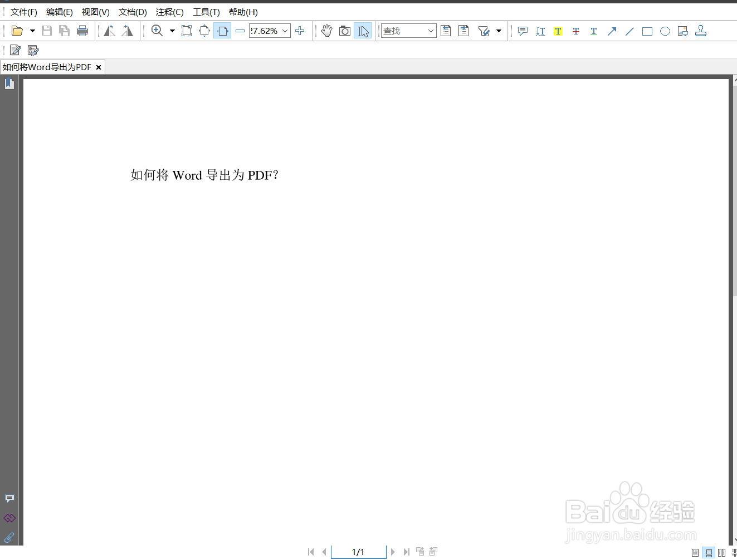Activate the Select text tool

[363, 31]
